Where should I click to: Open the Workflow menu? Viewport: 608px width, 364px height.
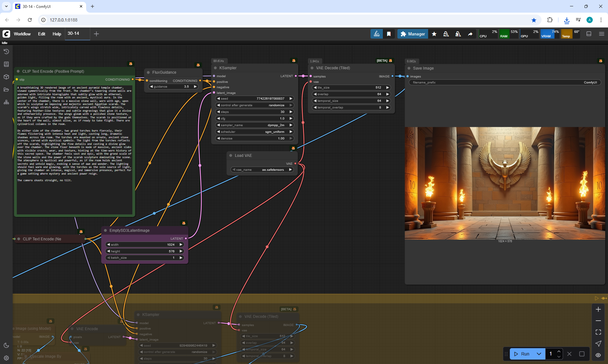(x=22, y=34)
